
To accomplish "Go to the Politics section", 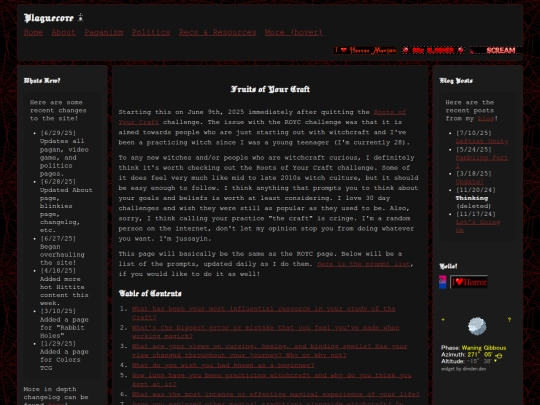I will coord(151,32).
